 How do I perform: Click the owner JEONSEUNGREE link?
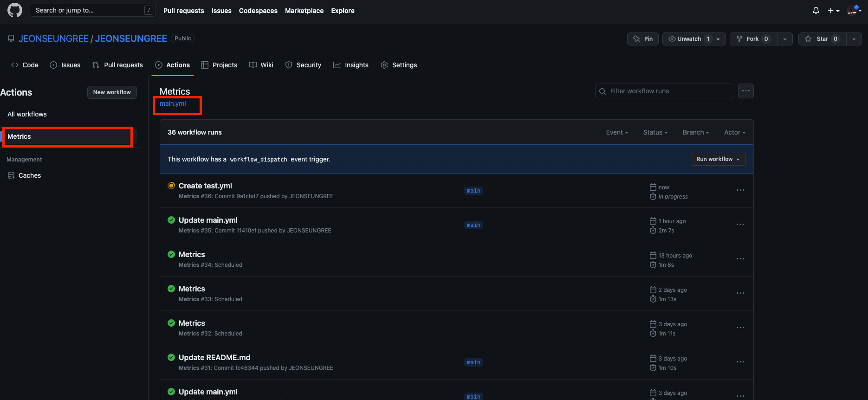[53, 39]
